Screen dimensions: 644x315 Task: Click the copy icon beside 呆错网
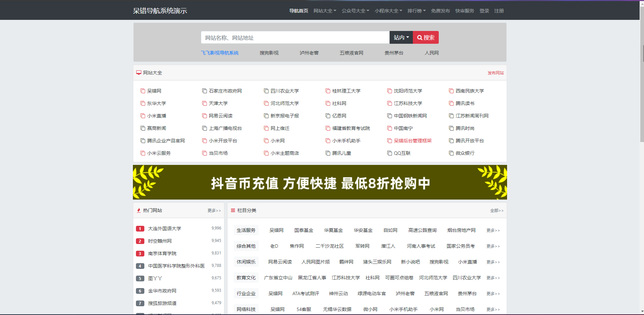click(143, 91)
